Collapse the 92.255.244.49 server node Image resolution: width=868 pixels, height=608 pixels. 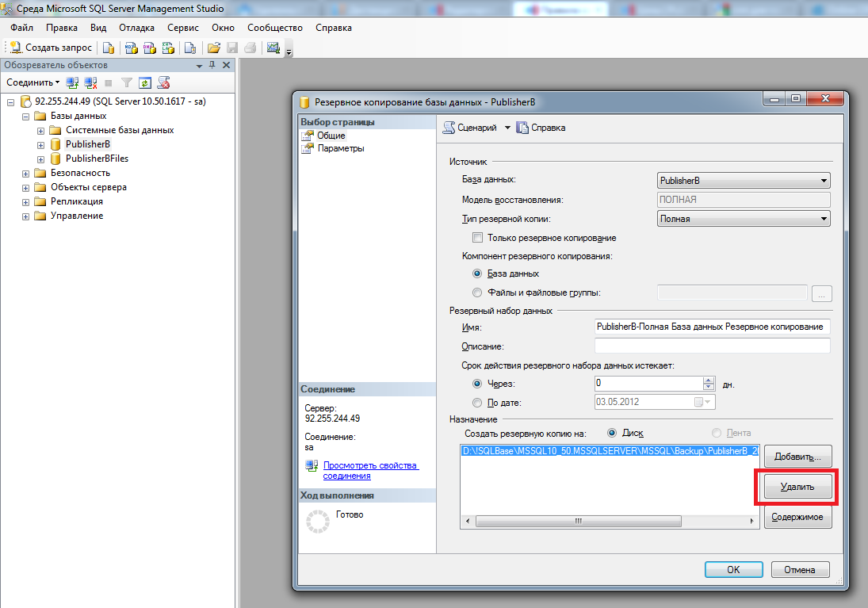(10, 102)
